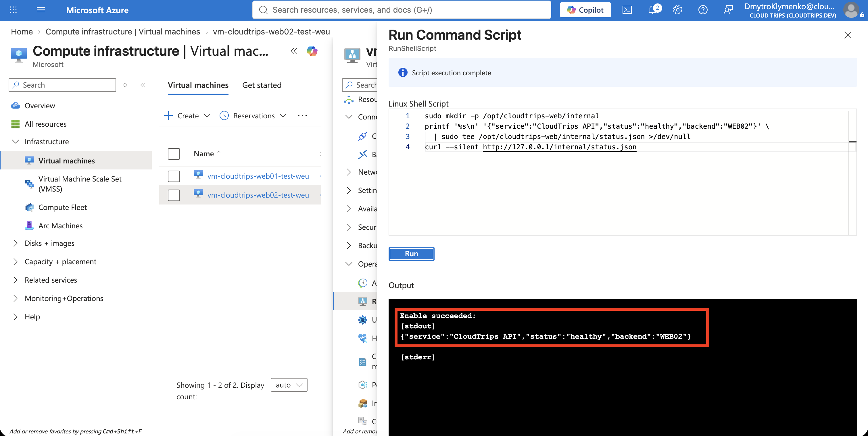The height and width of the screenshot is (436, 868).
Task: Collapse the left navigation menu chevrons
Action: [x=143, y=85]
